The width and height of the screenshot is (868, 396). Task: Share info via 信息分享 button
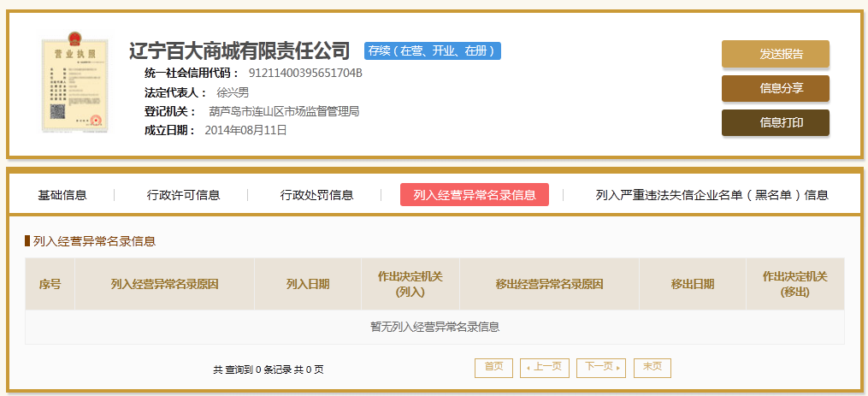(775, 88)
